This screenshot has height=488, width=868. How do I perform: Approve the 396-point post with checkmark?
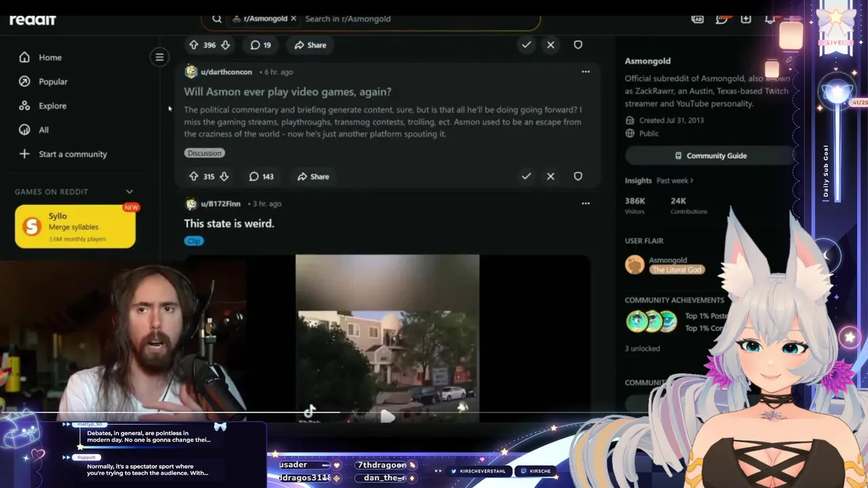click(526, 45)
